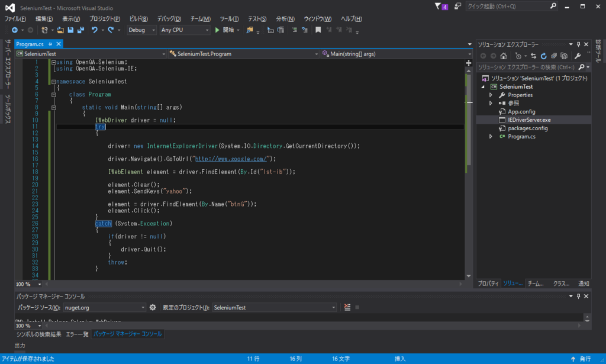Click the New Project toolbar icon

click(44, 30)
